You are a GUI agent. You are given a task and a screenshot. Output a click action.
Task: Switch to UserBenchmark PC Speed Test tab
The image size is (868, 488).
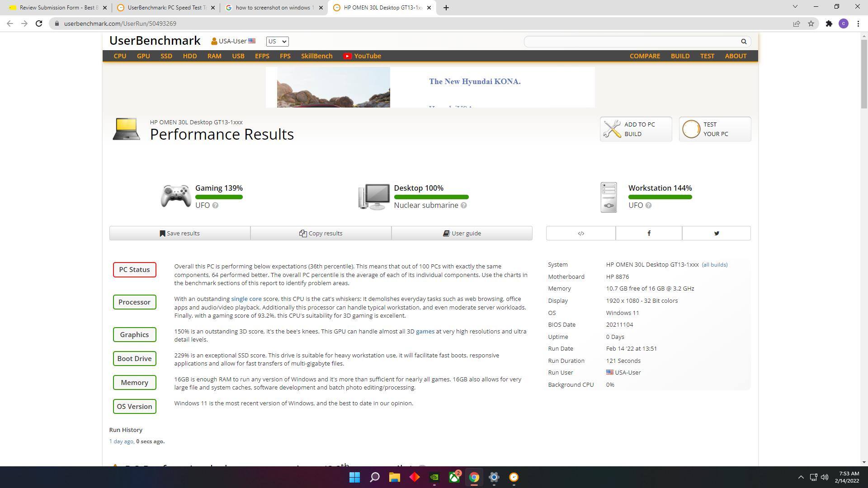pyautogui.click(x=166, y=8)
